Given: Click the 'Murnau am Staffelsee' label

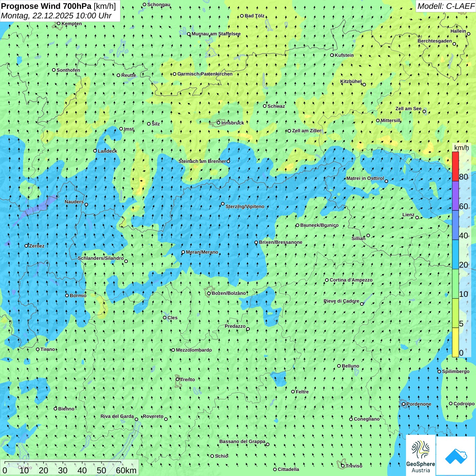Looking at the screenshot, I should (x=216, y=34).
